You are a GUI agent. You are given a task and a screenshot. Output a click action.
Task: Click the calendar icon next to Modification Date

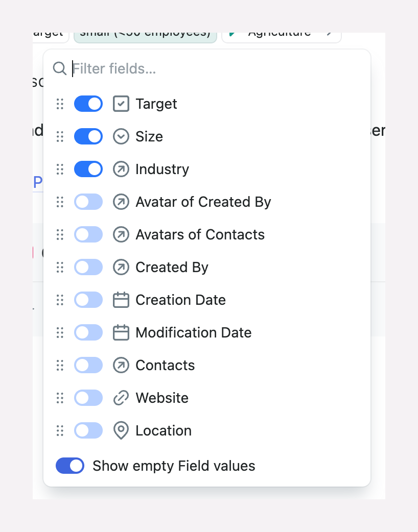[121, 332]
